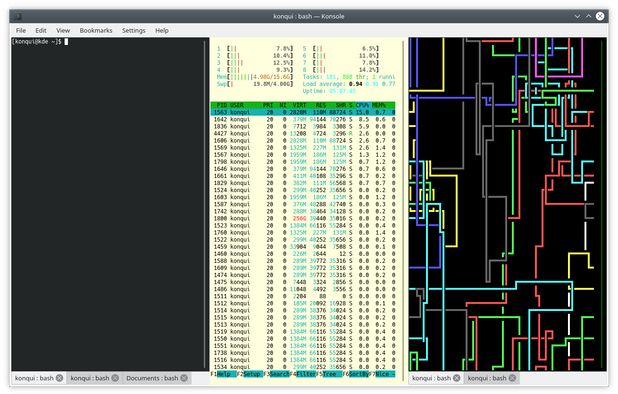Close the Documents : bash tab with its X icon

pos(184,378)
